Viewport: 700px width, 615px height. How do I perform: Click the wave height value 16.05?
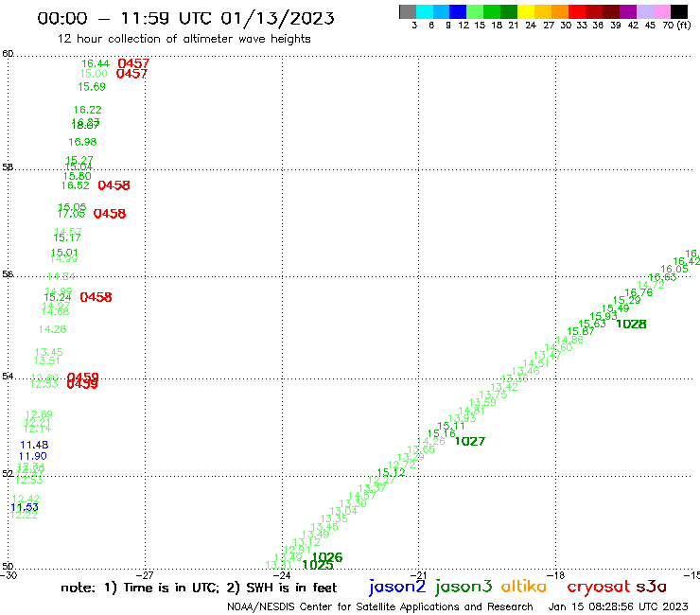tap(674, 269)
